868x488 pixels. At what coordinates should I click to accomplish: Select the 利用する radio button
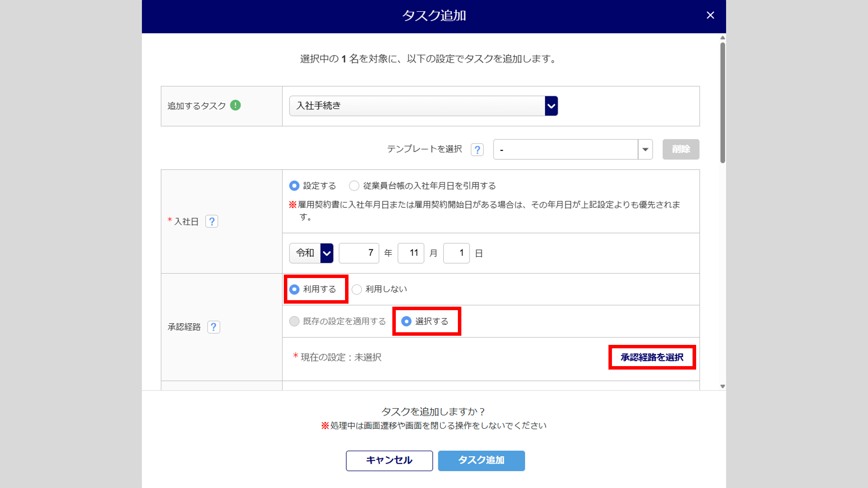[x=294, y=289]
